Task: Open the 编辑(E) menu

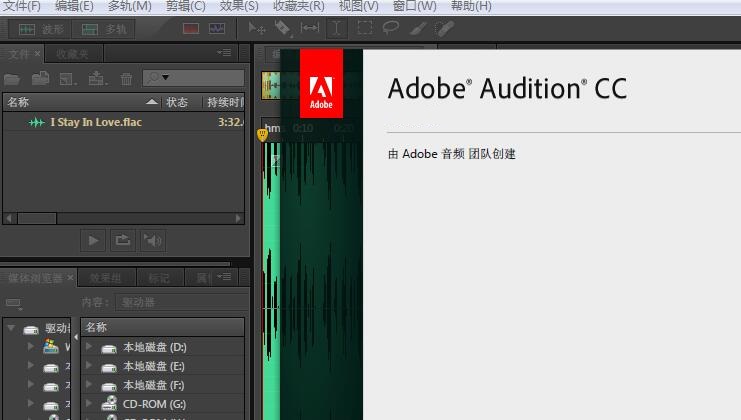Action: point(74,6)
